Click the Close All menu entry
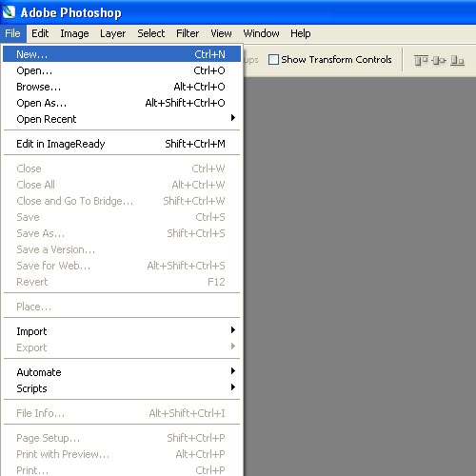Viewport: 476px width, 476px height. click(122, 185)
